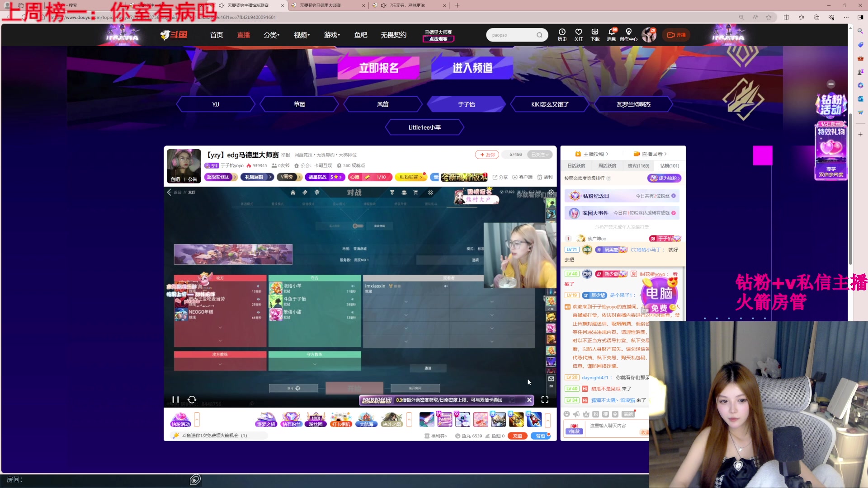Click the 分享 share icon
Screen dimensions: 868x488
pos(500,177)
